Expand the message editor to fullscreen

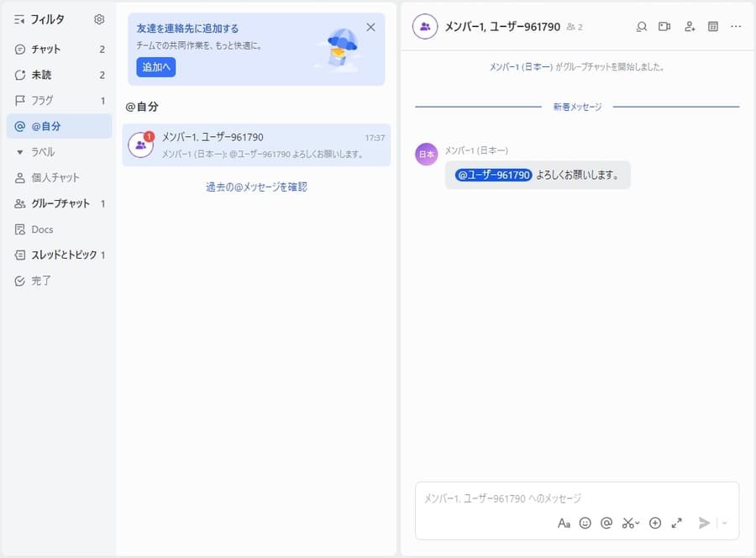677,523
